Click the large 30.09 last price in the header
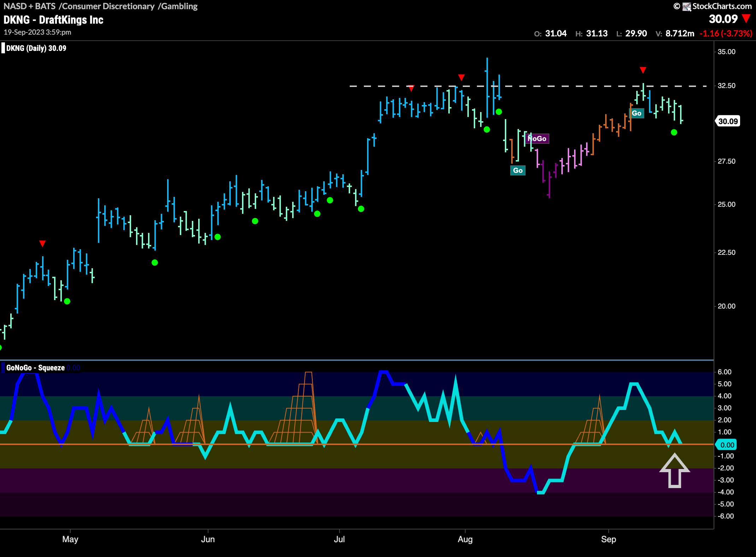756x557 pixels. (723, 19)
